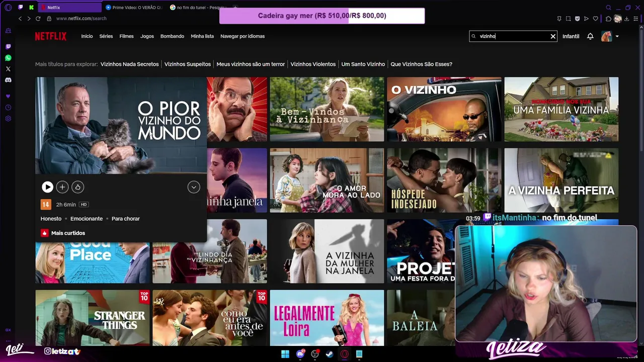This screenshot has height=362, width=644.
Task: Open X (Twitter) in the Opera sidebar
Action: 8,69
